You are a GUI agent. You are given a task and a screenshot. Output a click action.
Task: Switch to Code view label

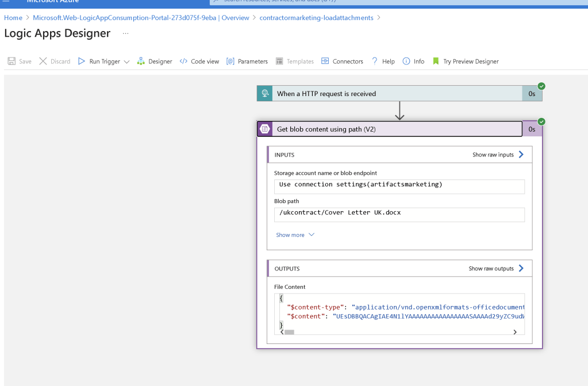pyautogui.click(x=205, y=62)
